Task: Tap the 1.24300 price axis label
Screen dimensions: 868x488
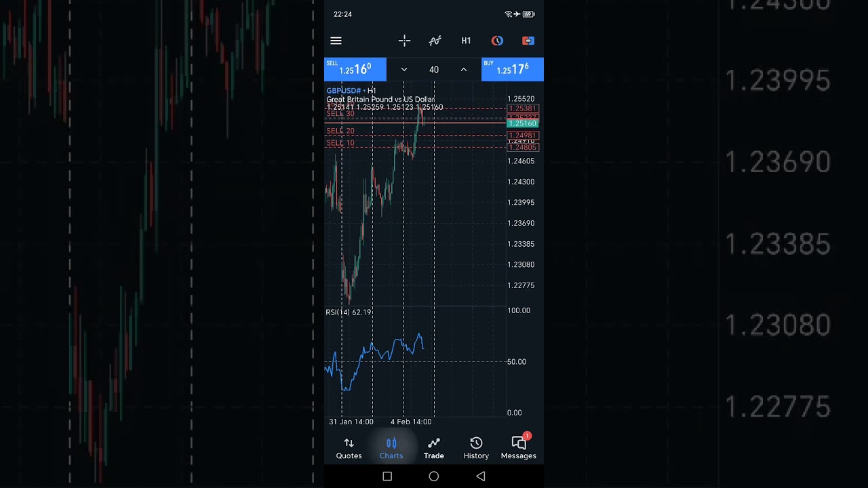Action: [x=521, y=182]
